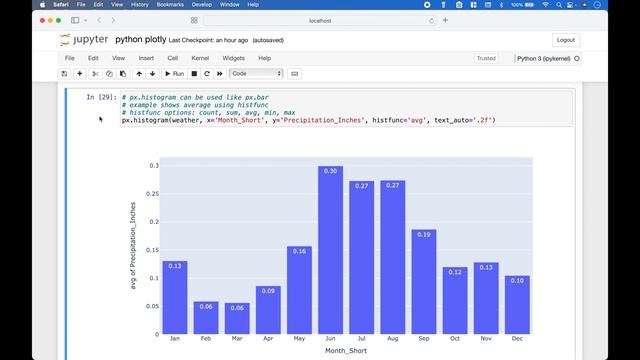Rename the notebook title python plotly
640x360 pixels.
point(140,40)
